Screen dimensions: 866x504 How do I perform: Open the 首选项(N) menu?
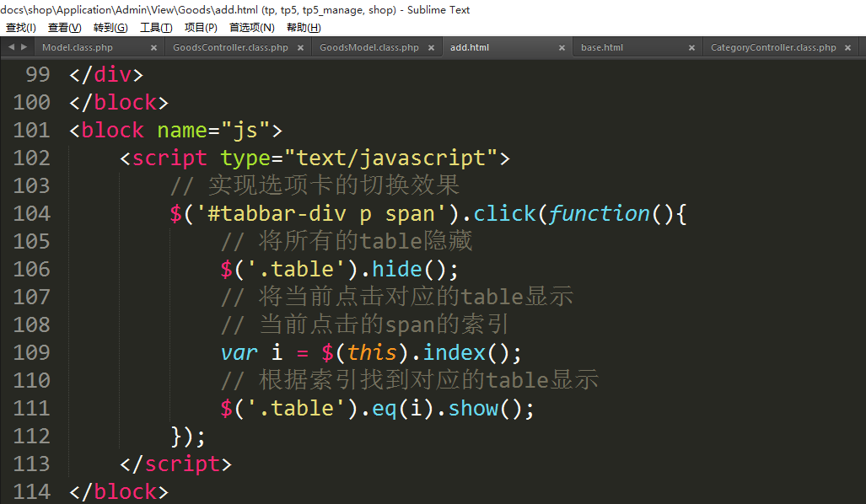click(252, 28)
